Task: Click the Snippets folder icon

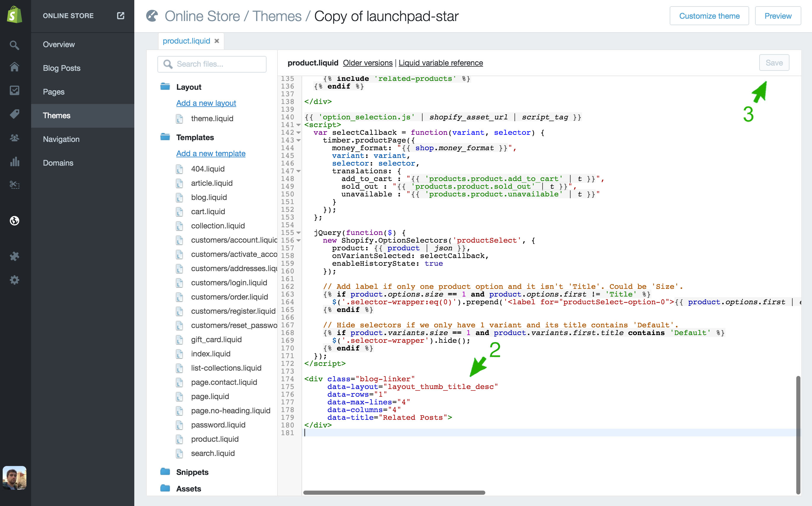Action: 165,472
